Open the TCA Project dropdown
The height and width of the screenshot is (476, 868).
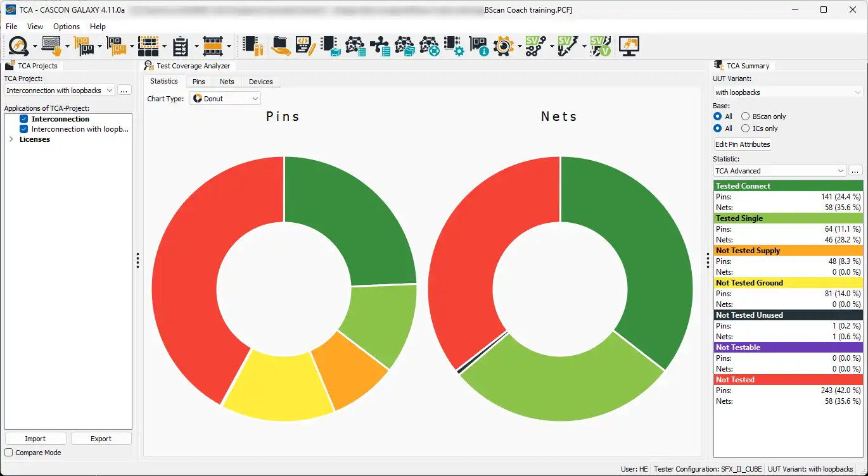(x=60, y=91)
